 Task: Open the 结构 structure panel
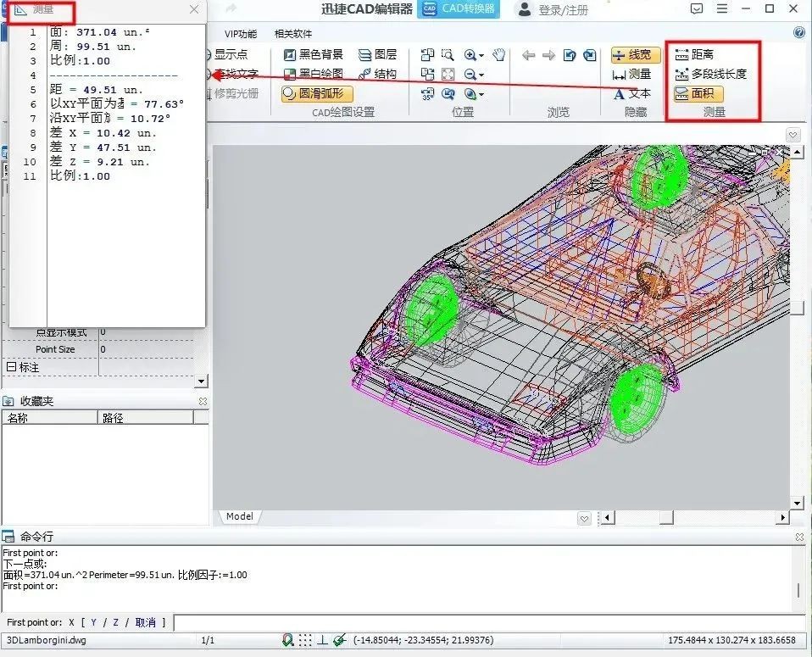[377, 74]
